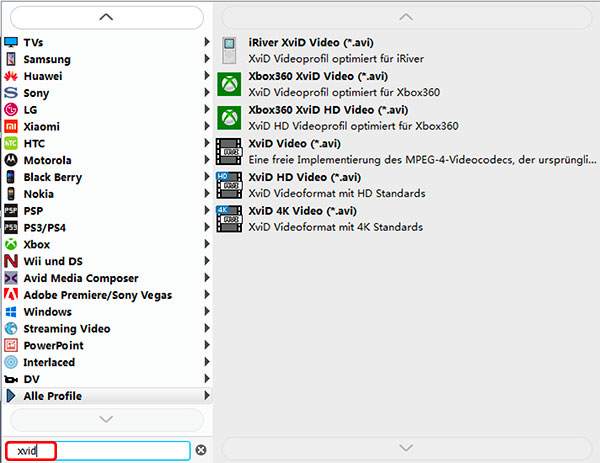
Task: Click the Huawei logo icon
Action: click(11, 76)
